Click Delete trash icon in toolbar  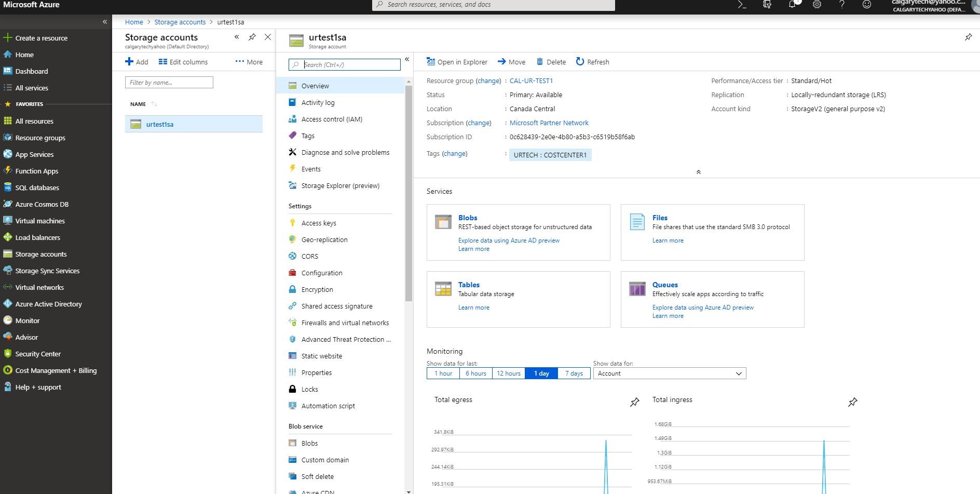click(x=540, y=62)
